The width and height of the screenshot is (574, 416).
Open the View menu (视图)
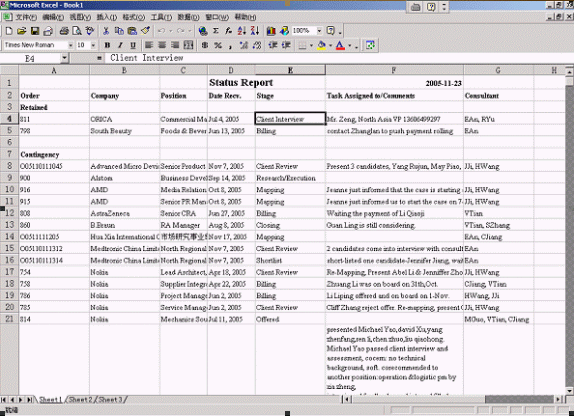click(80, 17)
